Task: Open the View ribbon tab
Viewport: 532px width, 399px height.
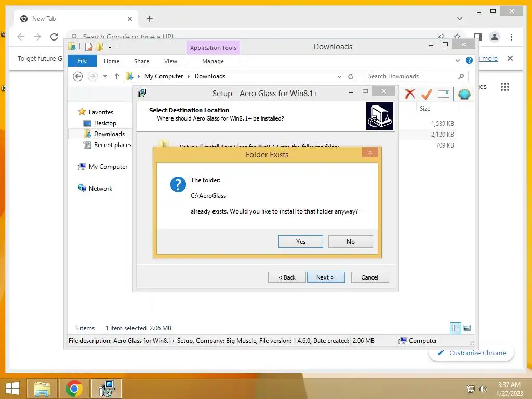Action: pyautogui.click(x=170, y=61)
